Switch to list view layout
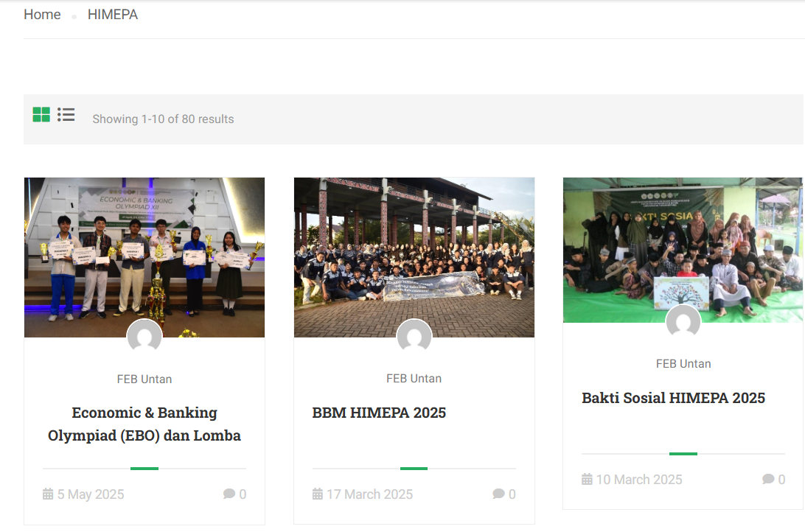The height and width of the screenshot is (532, 805). point(66,115)
